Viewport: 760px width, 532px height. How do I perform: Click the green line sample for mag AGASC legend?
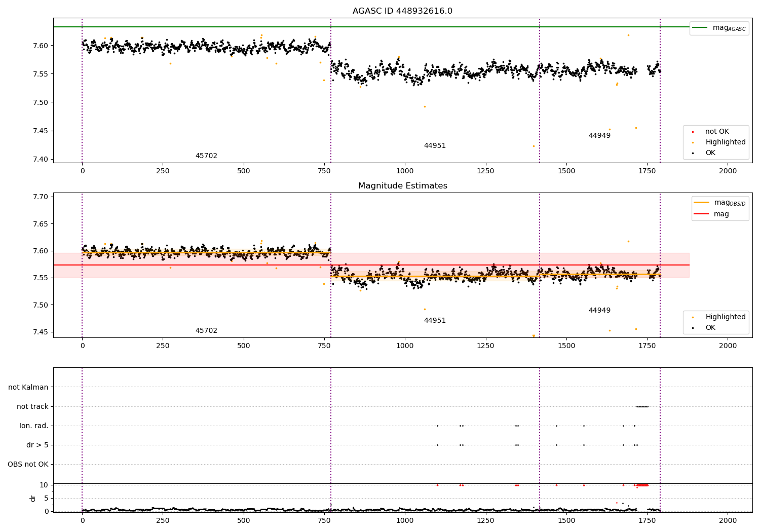tap(700, 28)
